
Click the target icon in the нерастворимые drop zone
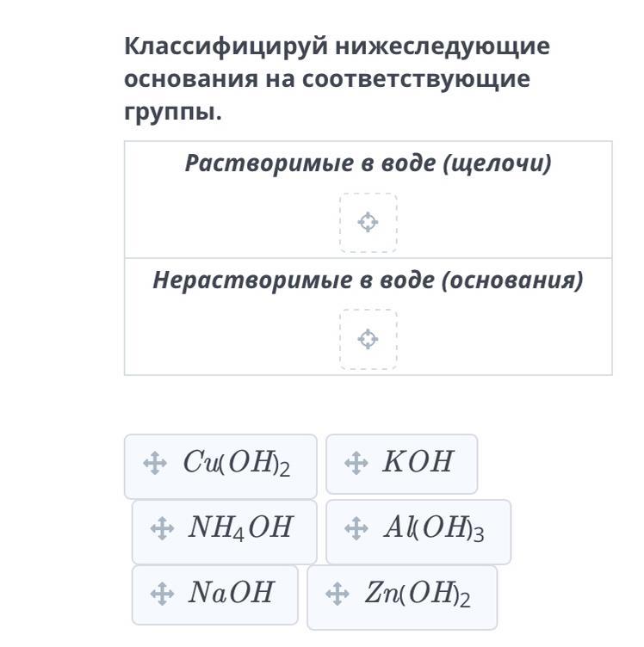pyautogui.click(x=368, y=339)
